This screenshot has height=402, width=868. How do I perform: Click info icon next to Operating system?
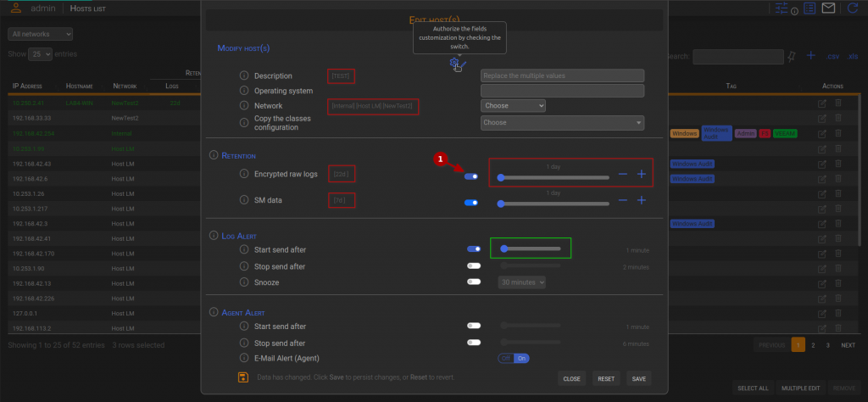click(x=244, y=90)
